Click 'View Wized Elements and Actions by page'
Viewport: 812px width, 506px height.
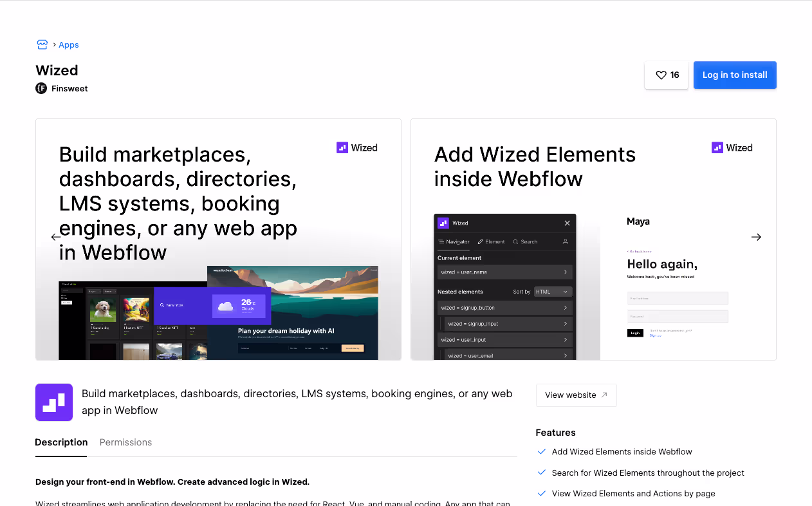(634, 494)
